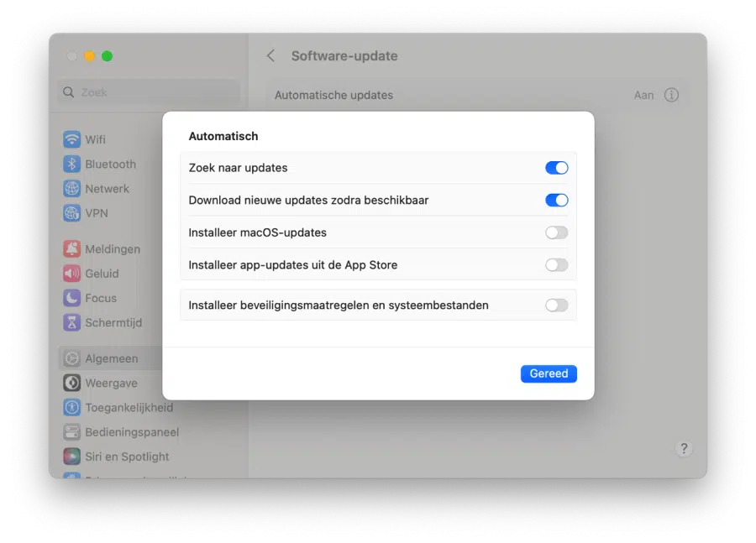Click the Schermtijd hourglass icon
Viewport: 756px width, 543px height.
pyautogui.click(x=72, y=322)
